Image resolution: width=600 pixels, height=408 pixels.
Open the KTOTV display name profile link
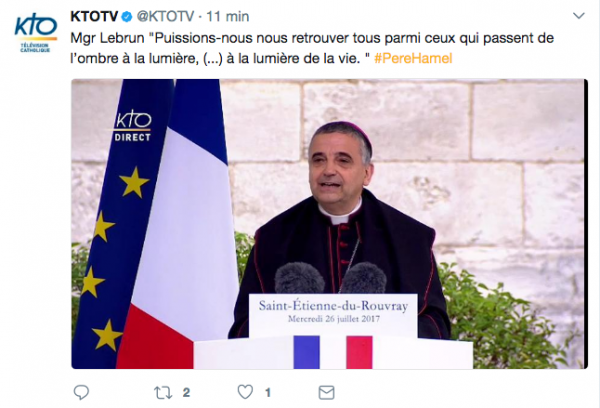tap(94, 16)
